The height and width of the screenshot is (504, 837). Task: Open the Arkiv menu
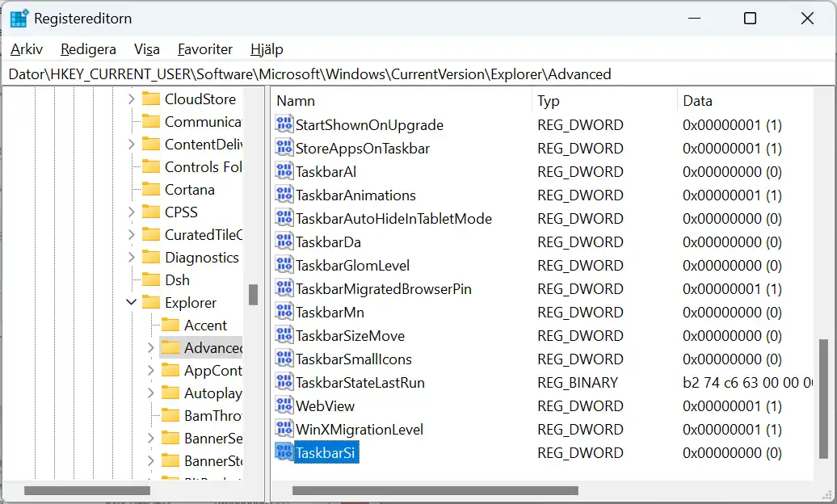tap(26, 49)
